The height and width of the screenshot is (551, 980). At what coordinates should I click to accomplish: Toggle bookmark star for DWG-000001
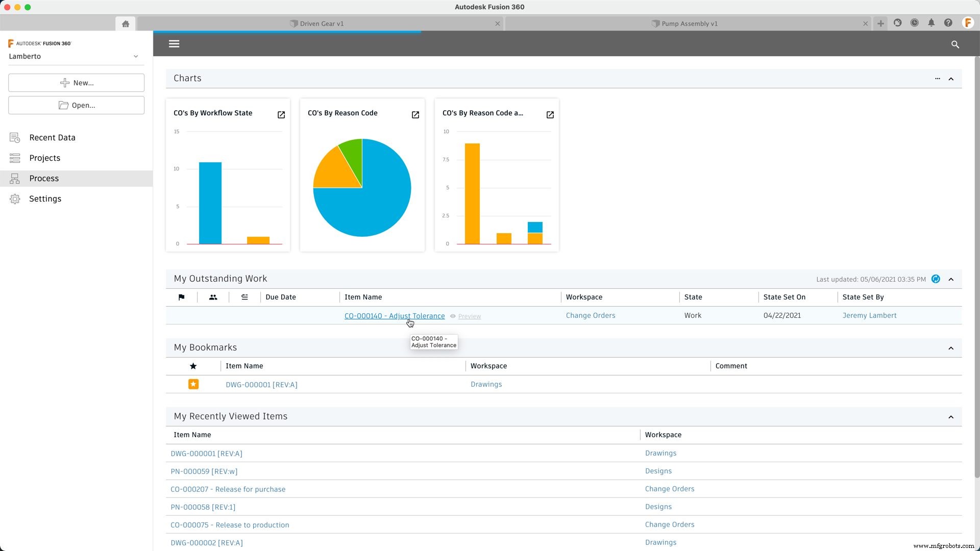click(x=193, y=384)
